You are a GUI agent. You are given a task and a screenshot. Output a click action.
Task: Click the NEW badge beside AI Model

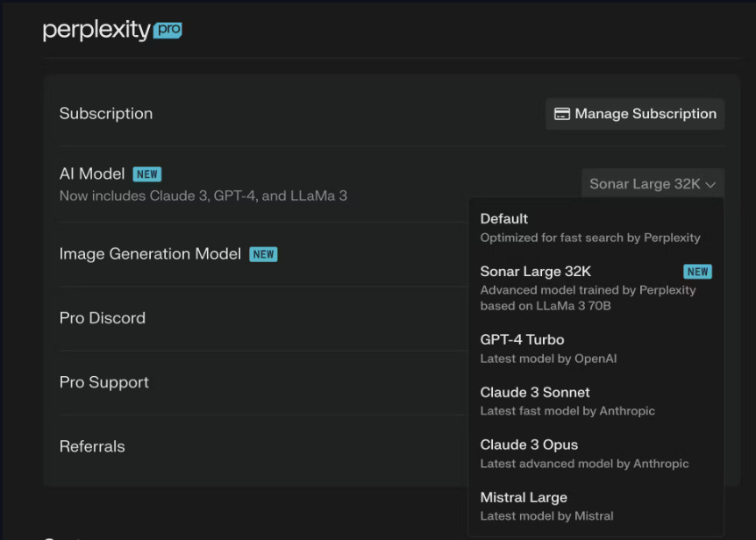click(x=147, y=174)
